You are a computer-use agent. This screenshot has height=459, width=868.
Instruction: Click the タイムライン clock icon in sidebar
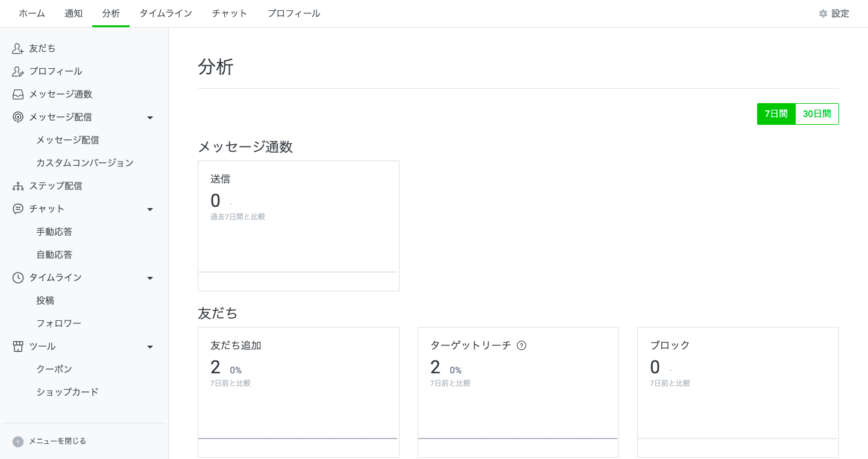click(x=18, y=277)
